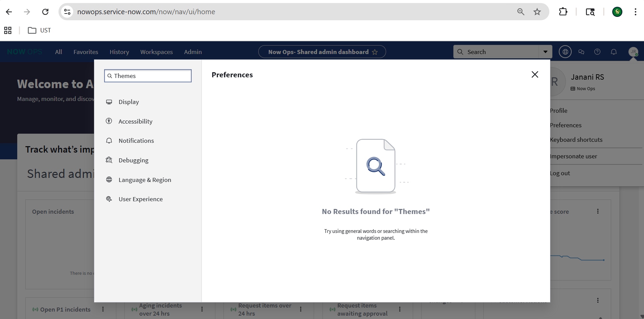This screenshot has height=319, width=644.
Task: Select the Accessibility preferences category
Action: tap(135, 122)
